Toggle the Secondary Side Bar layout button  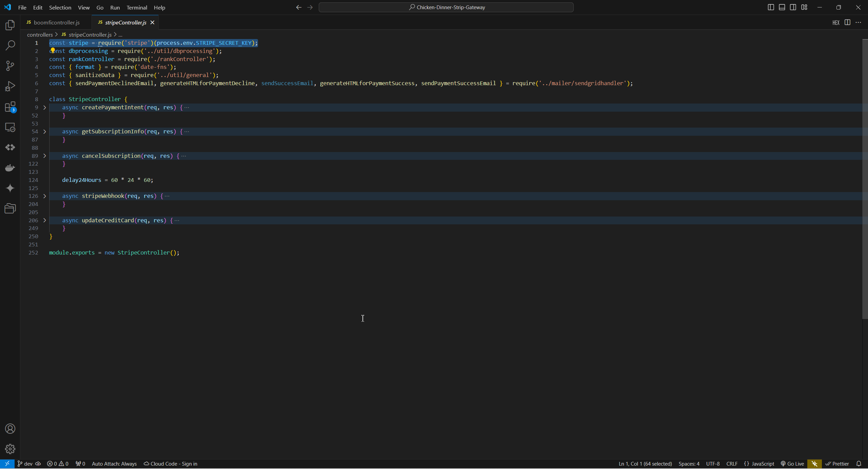793,7
